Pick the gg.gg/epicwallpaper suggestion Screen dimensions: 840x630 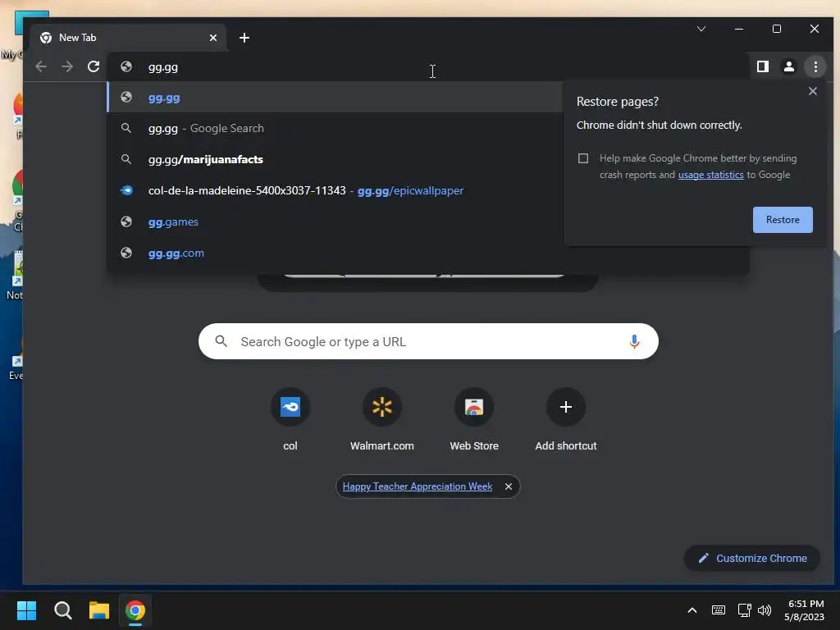coord(336,190)
